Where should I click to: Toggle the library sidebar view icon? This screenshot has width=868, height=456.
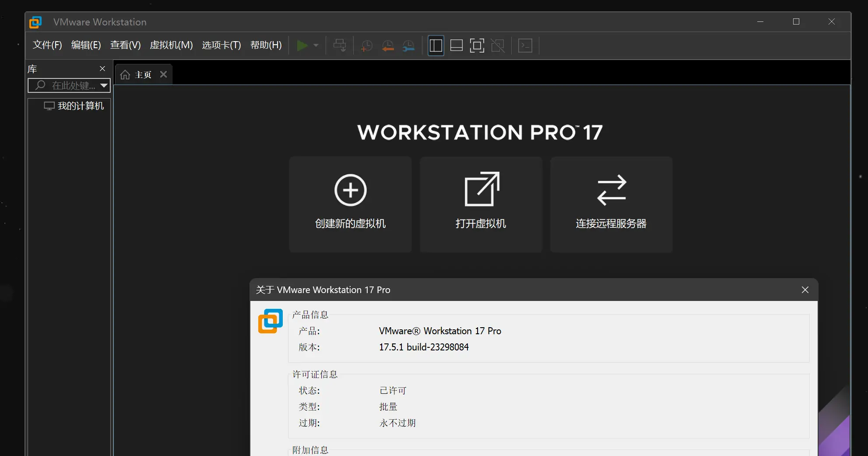(436, 46)
